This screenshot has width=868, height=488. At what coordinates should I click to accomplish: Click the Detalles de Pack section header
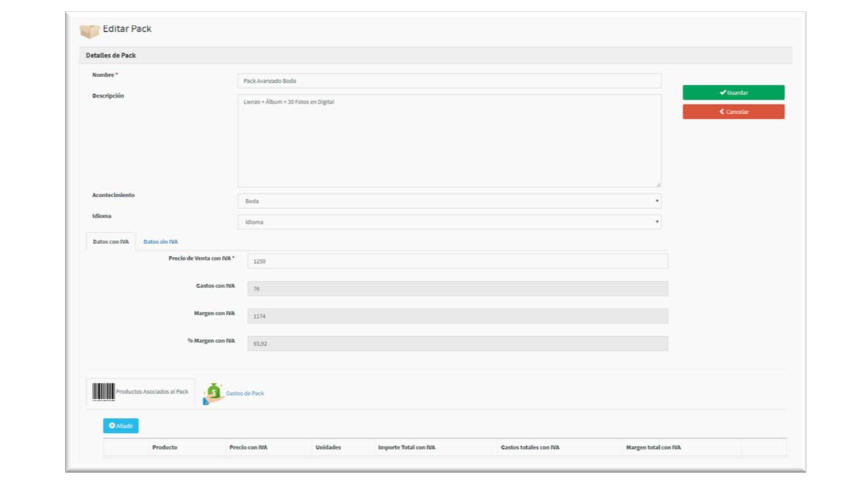(x=435, y=56)
